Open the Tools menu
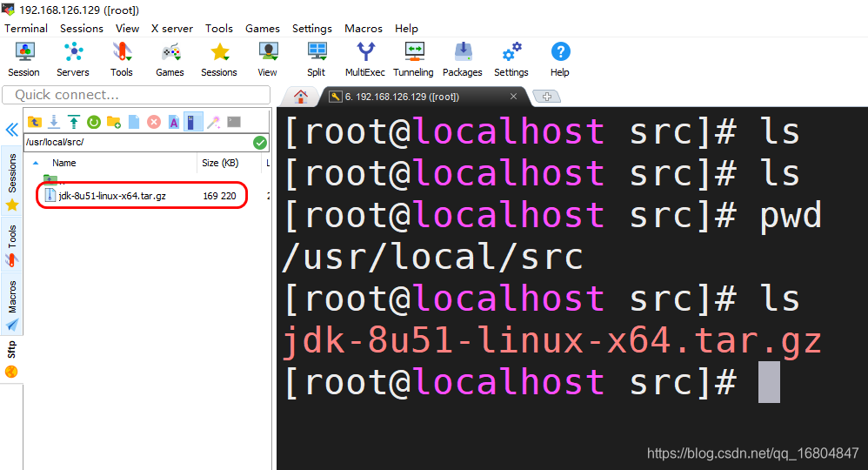This screenshot has height=470, width=868. point(219,28)
